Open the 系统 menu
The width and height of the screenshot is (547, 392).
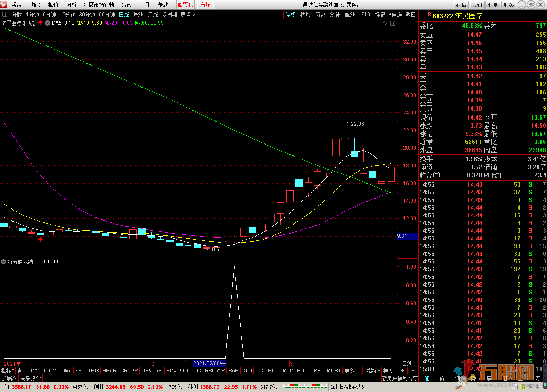tap(17, 5)
